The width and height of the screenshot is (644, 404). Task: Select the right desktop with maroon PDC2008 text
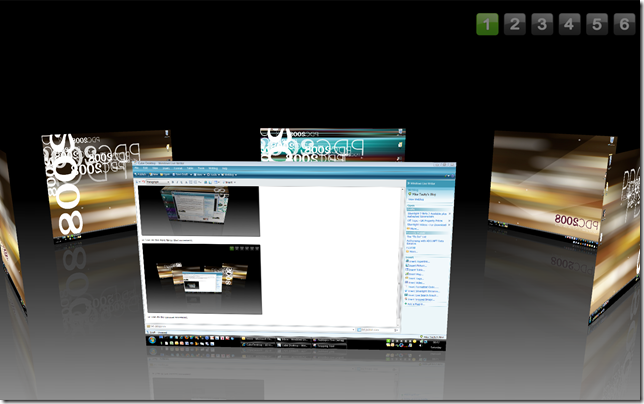coord(550,189)
